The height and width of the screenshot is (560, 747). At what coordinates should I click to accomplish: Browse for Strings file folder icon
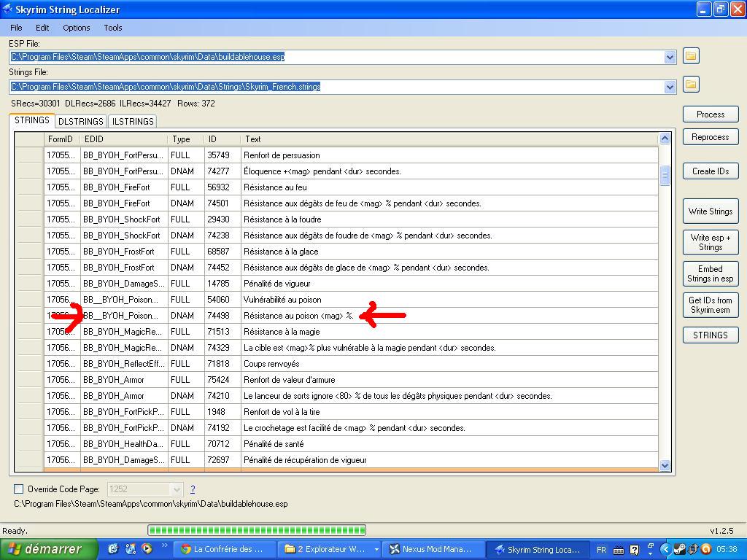691,85
